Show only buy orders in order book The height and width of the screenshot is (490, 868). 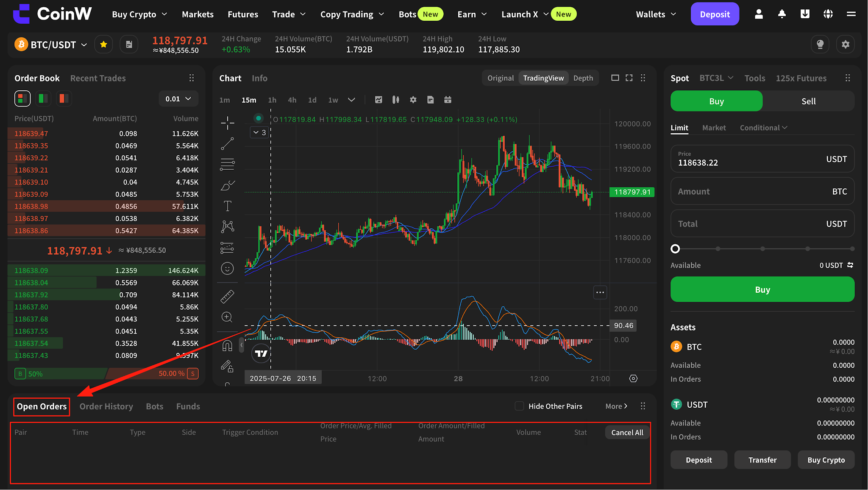pyautogui.click(x=43, y=98)
